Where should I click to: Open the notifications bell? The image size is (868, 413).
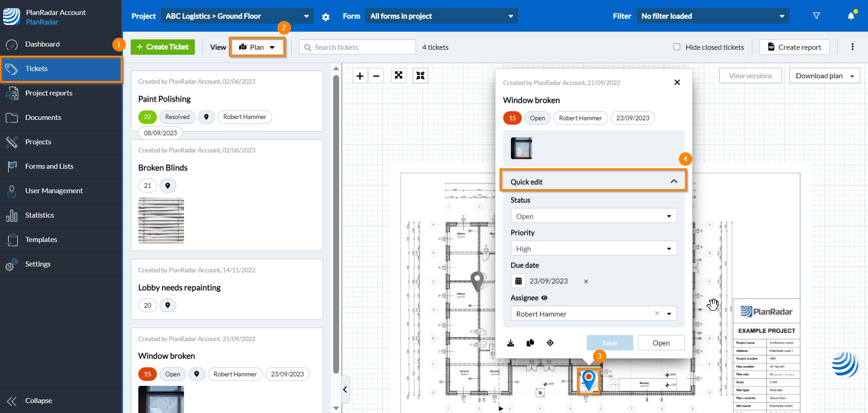coord(851,16)
